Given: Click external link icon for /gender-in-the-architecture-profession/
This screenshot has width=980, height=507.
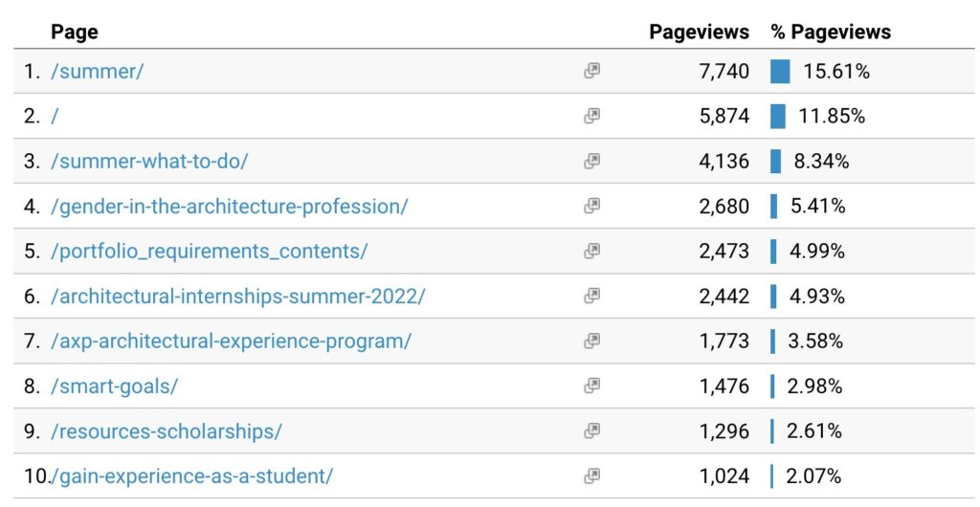Looking at the screenshot, I should tap(591, 206).
